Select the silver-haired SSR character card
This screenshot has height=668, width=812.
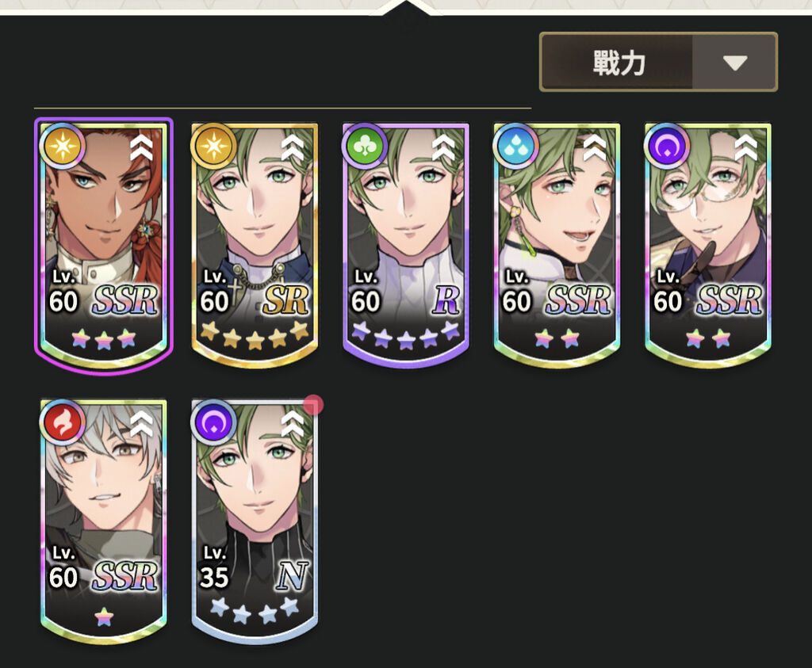104,521
